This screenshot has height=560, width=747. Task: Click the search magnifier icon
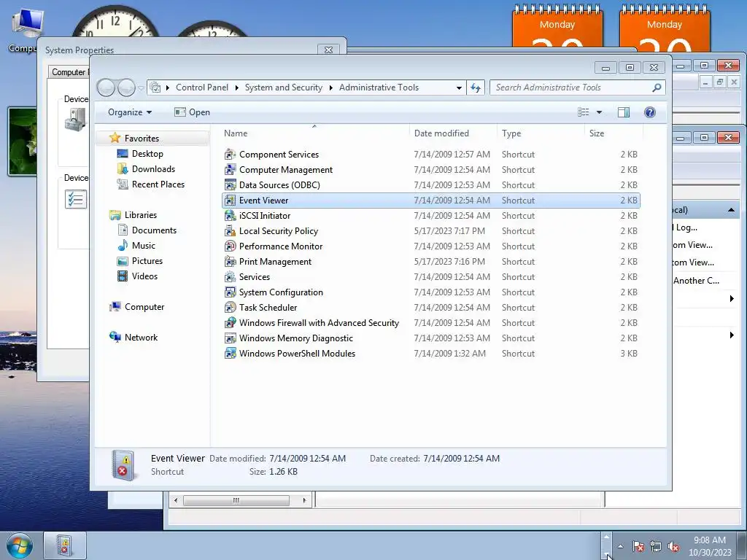[657, 87]
